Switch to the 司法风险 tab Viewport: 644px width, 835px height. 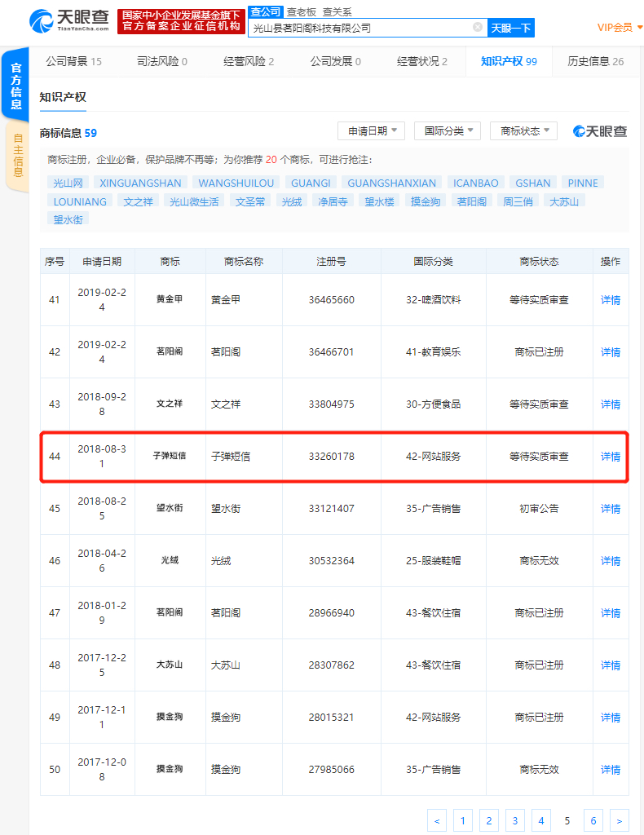point(161,61)
